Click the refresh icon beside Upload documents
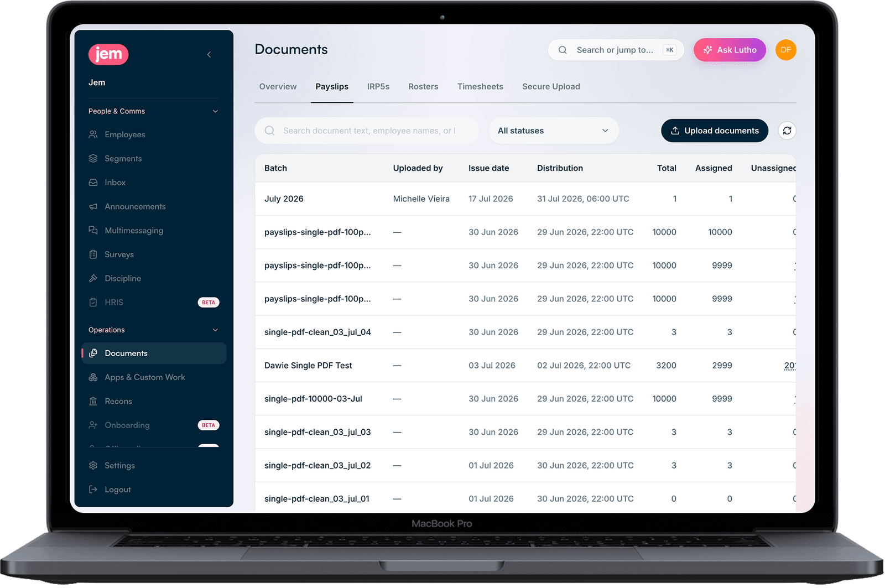Screen dimensions: 885x588 point(787,131)
